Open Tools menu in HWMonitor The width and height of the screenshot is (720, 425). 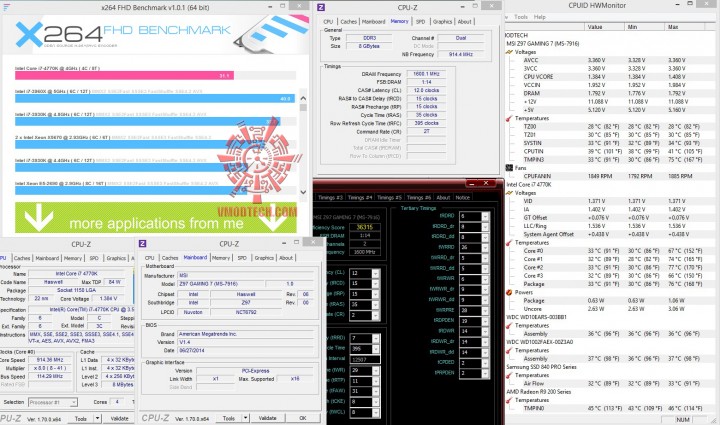[521, 17]
